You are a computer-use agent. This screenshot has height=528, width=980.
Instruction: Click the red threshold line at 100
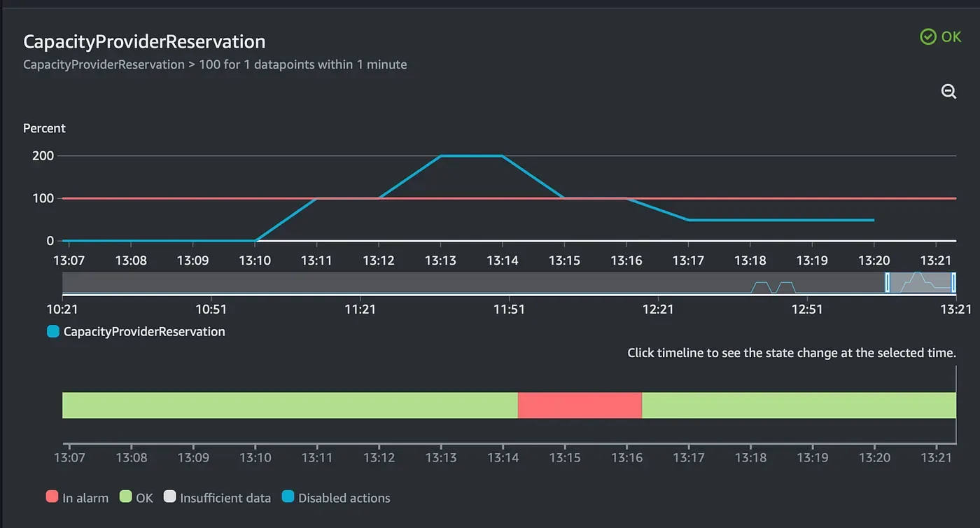coord(509,198)
